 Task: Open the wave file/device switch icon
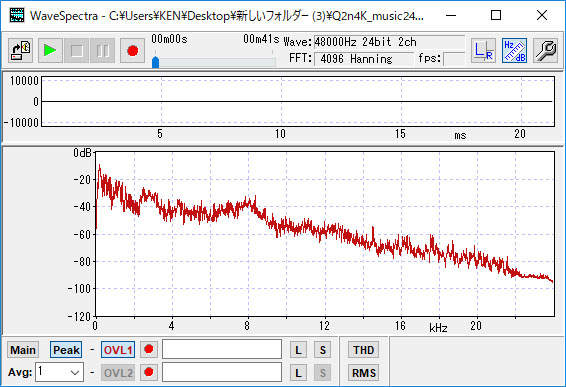click(21, 51)
